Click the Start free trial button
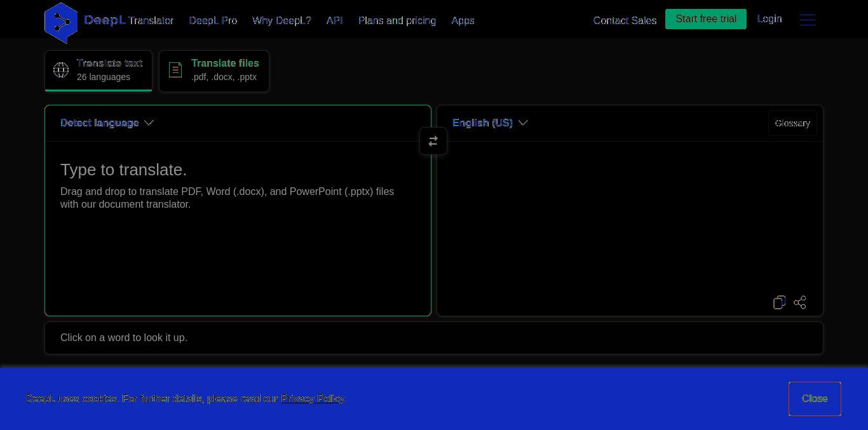This screenshot has width=868, height=430. click(x=706, y=19)
